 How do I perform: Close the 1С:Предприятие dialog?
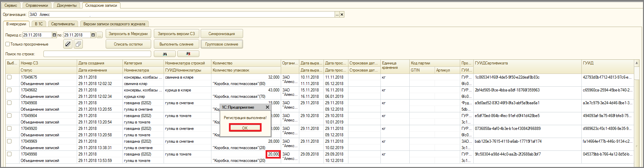(x=267, y=107)
